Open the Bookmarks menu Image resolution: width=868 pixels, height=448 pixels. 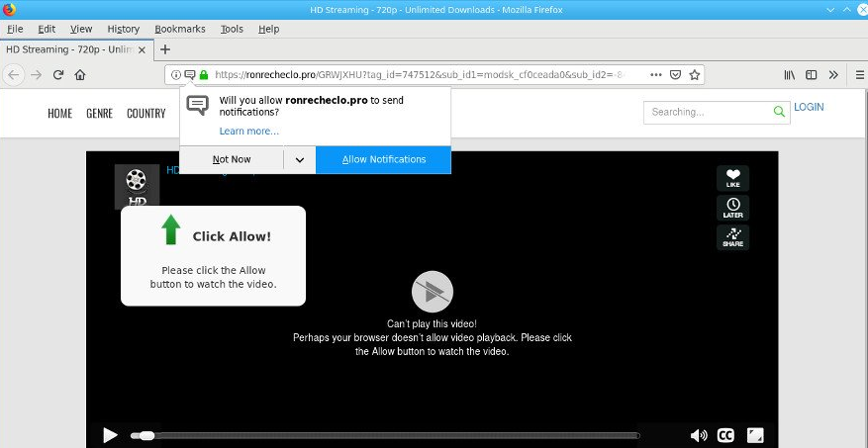pos(180,29)
